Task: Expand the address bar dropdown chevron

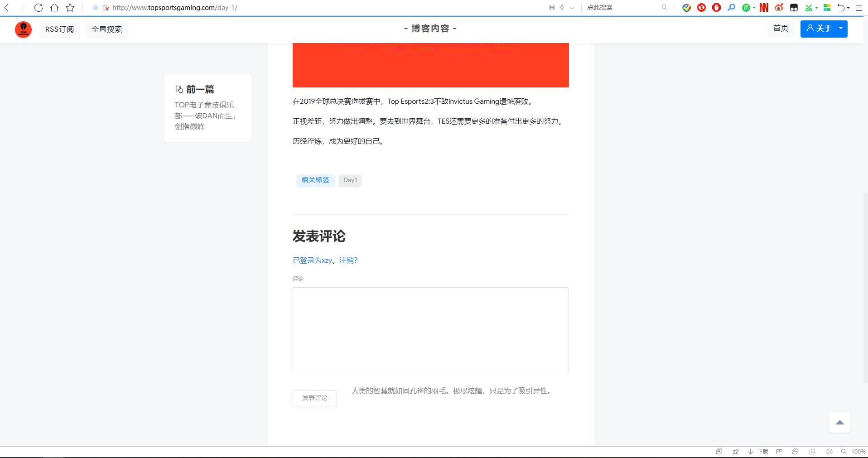Action: click(572, 8)
